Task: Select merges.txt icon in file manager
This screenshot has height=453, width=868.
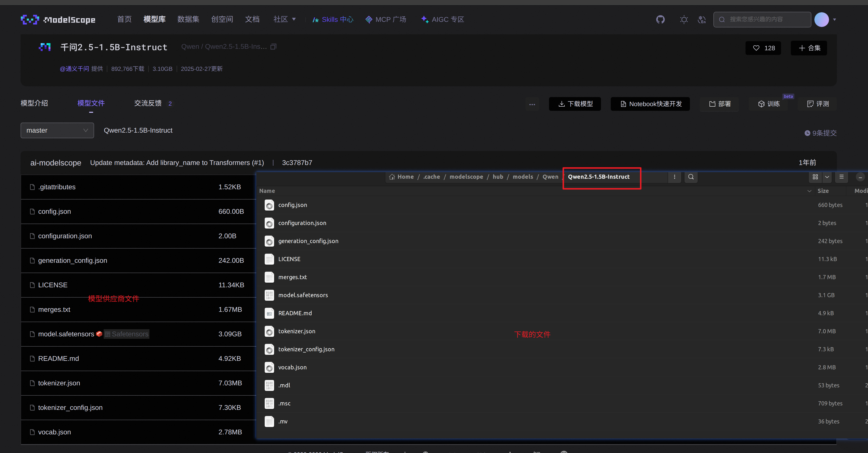Action: click(269, 277)
